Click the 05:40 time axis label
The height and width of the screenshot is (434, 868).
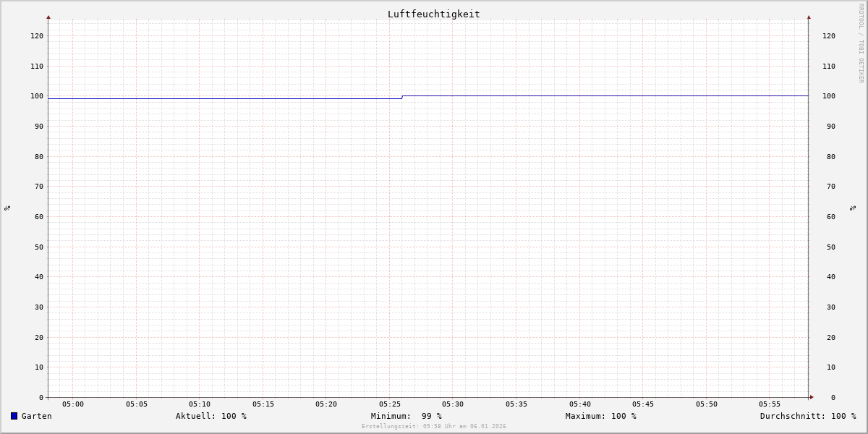(x=580, y=404)
